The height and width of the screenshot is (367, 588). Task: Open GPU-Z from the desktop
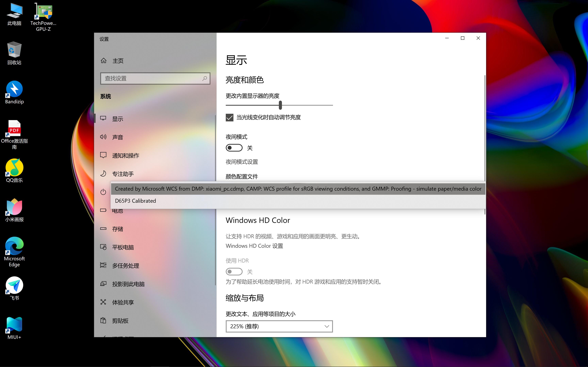(x=43, y=11)
